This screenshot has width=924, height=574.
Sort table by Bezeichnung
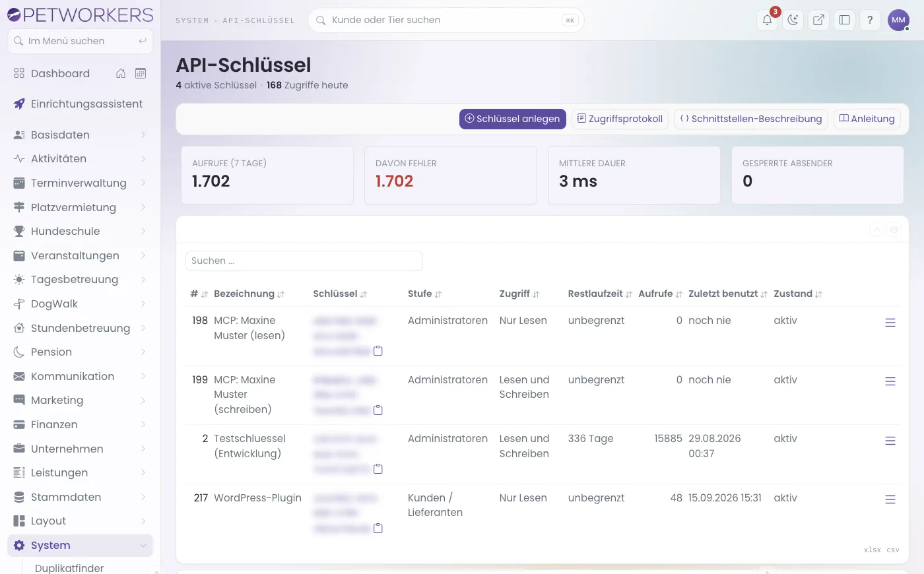pos(249,294)
